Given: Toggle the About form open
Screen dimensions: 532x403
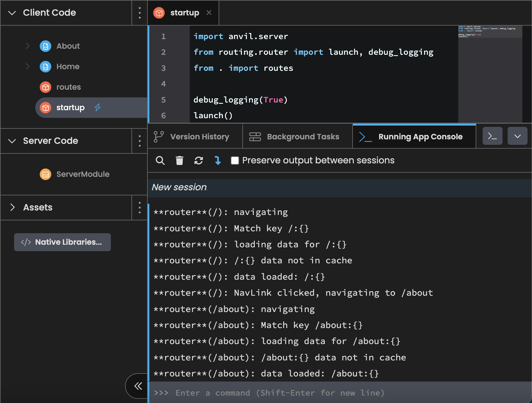Looking at the screenshot, I should tap(28, 46).
